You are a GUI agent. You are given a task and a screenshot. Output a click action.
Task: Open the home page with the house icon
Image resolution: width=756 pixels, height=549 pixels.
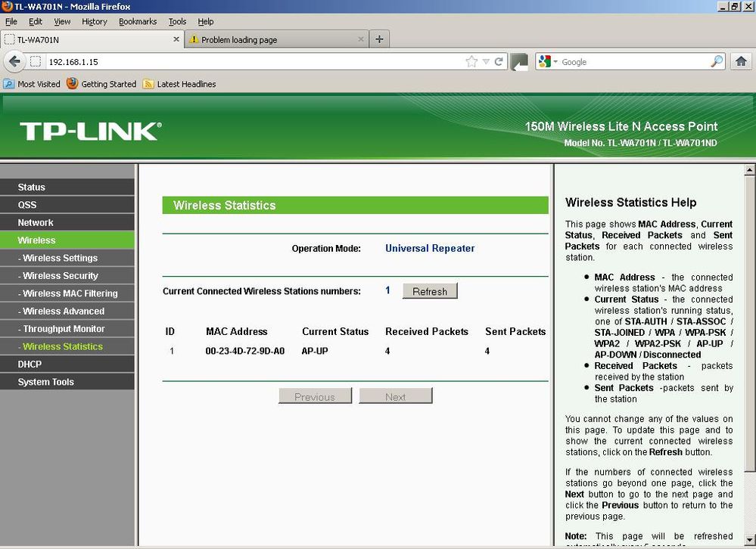coord(741,62)
